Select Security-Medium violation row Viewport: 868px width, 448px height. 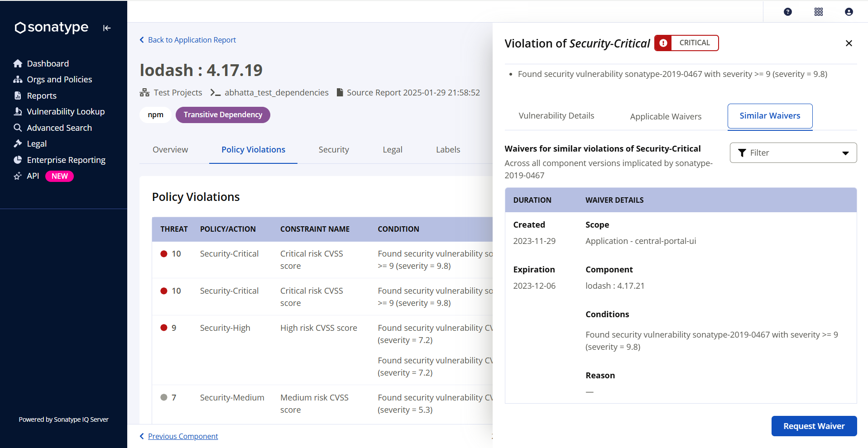click(322, 404)
